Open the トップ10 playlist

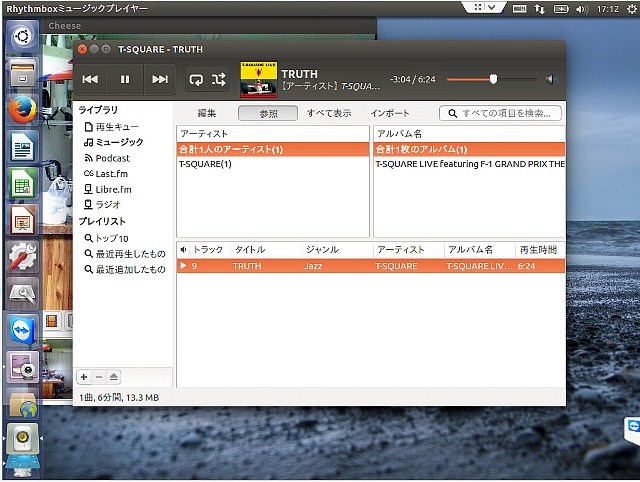pyautogui.click(x=106, y=238)
